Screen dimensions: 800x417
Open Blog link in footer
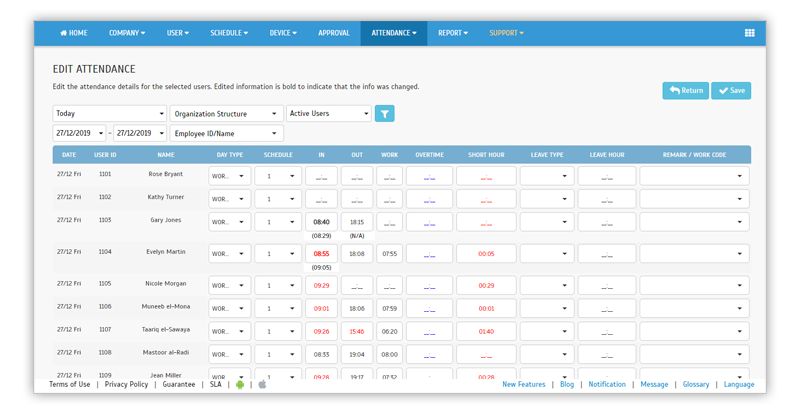coord(567,384)
